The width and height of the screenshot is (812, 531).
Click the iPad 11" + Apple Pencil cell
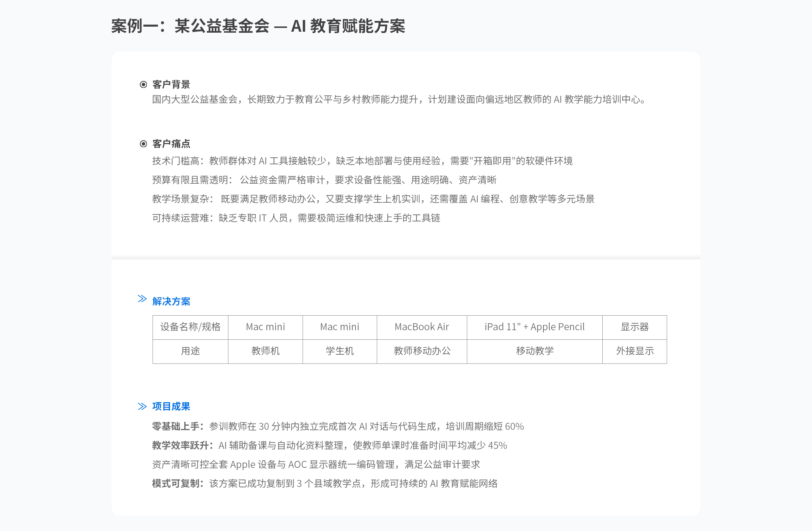click(x=535, y=327)
